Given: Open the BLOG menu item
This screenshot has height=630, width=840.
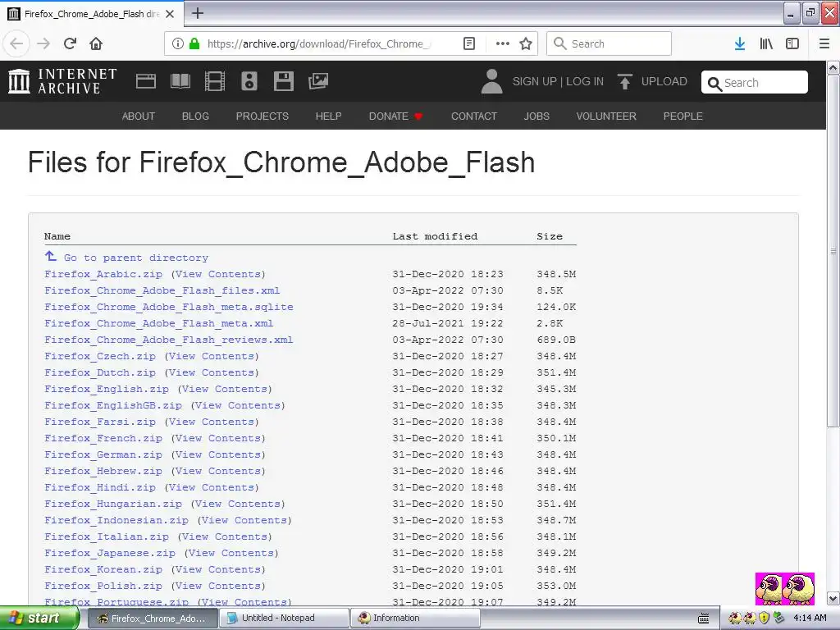Looking at the screenshot, I should [x=195, y=116].
